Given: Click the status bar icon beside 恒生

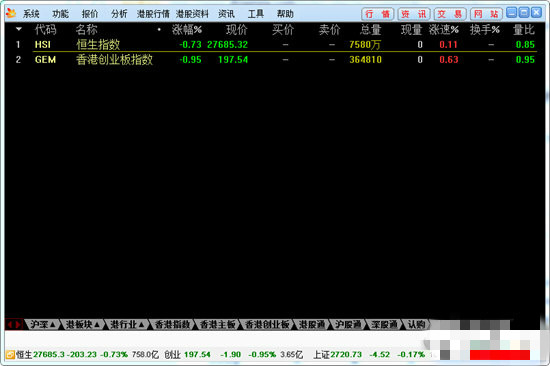Looking at the screenshot, I should (x=10, y=355).
